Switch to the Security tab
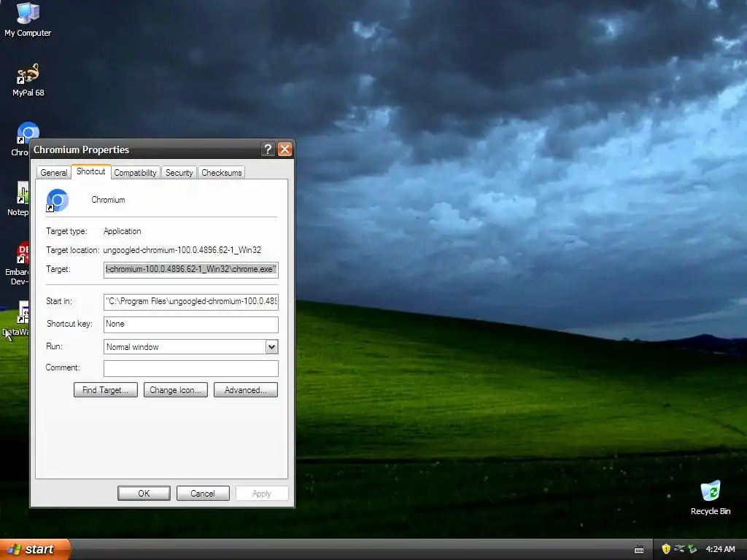 point(179,172)
